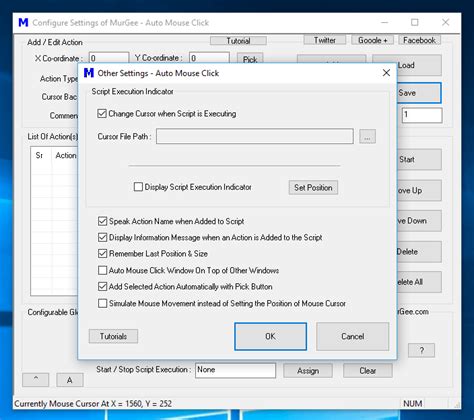The height and width of the screenshot is (420, 474).
Task: Click the Set Position button
Action: (x=313, y=188)
